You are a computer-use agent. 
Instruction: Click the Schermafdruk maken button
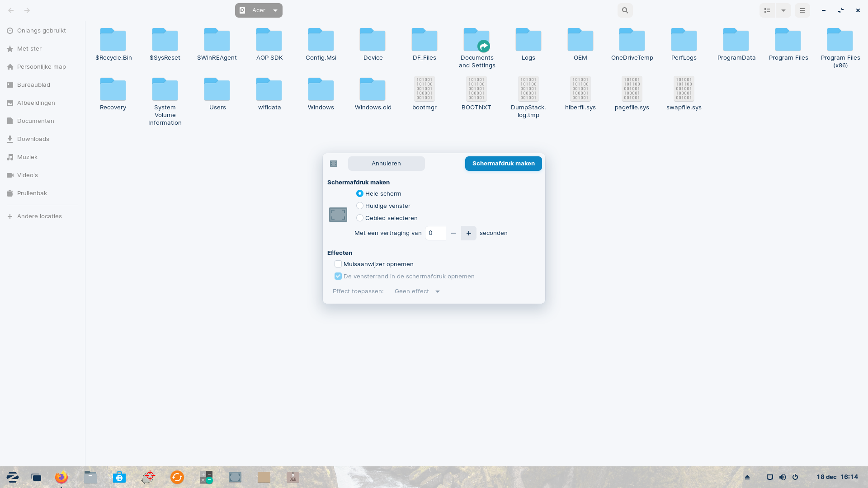[x=503, y=164]
